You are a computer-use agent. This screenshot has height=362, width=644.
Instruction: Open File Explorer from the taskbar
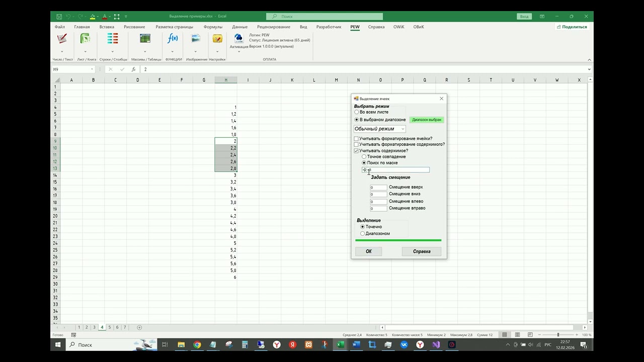181,345
